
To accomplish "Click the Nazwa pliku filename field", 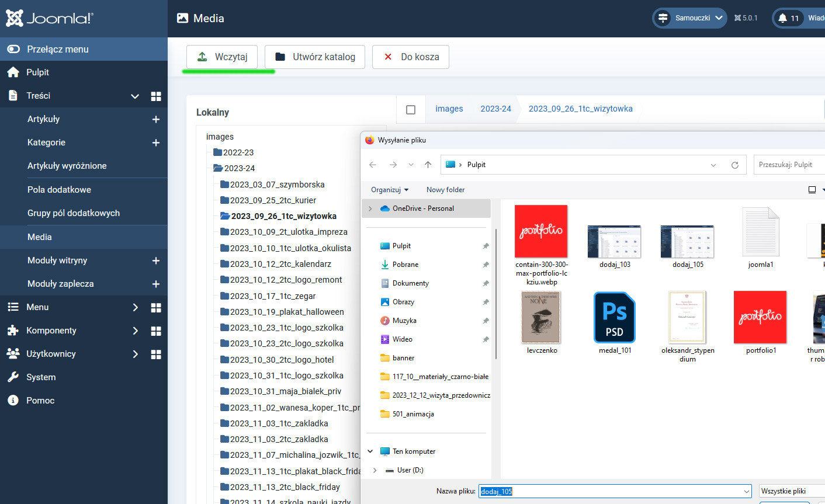I will click(x=615, y=491).
